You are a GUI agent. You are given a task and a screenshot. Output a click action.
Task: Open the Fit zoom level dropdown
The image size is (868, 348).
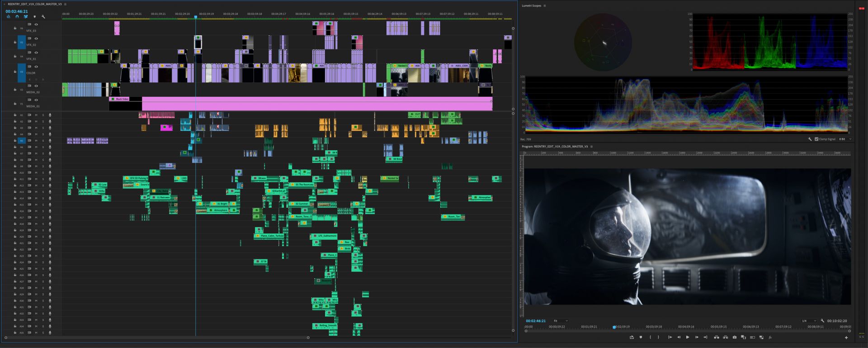pos(561,321)
